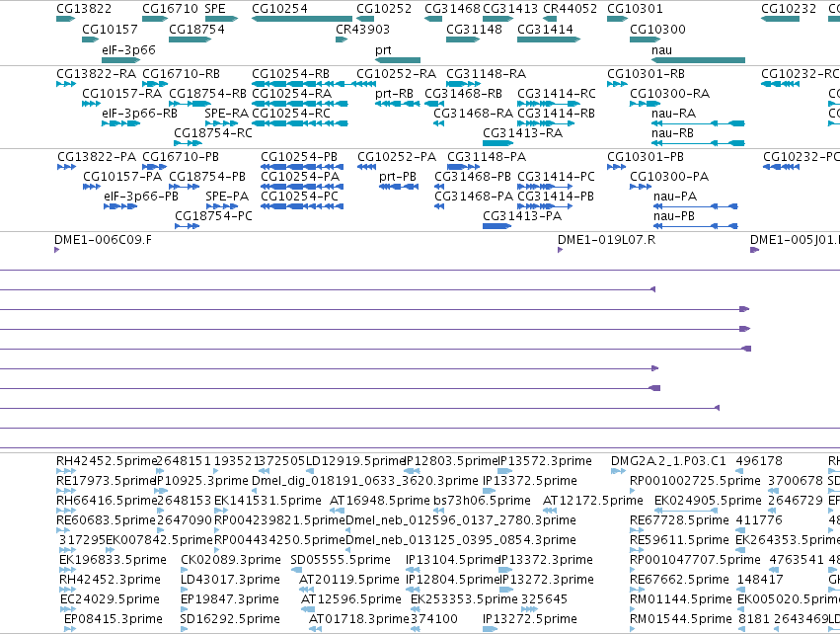Click EST EC24029.5prime
This screenshot has width=840, height=634.
[68, 610]
